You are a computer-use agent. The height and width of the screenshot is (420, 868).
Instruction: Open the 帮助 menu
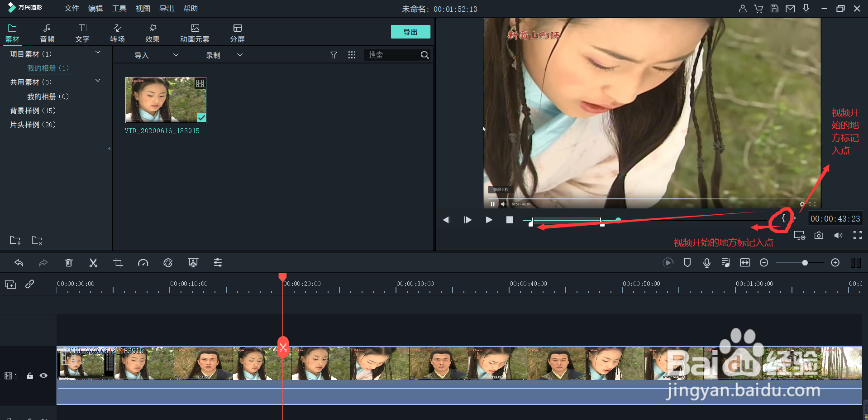191,9
